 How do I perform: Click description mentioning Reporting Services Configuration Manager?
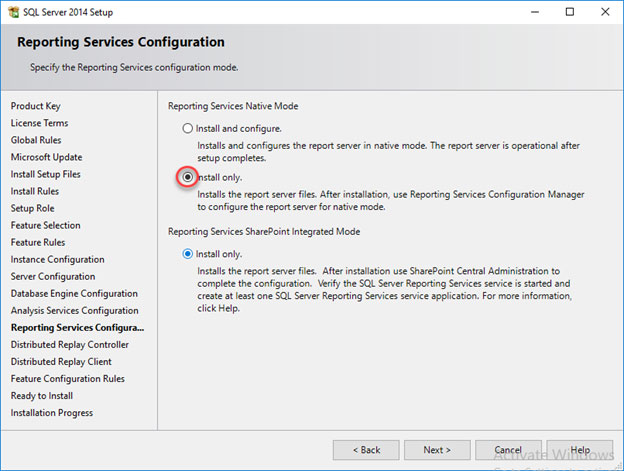coord(391,200)
